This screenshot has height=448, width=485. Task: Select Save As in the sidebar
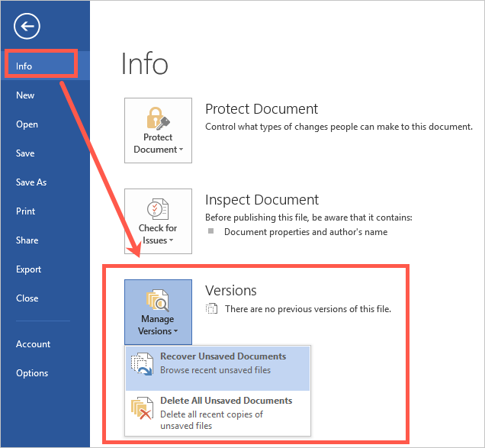31,182
